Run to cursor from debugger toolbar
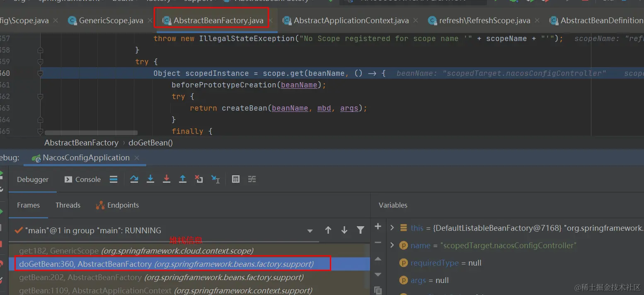This screenshot has height=295, width=644. [x=215, y=179]
